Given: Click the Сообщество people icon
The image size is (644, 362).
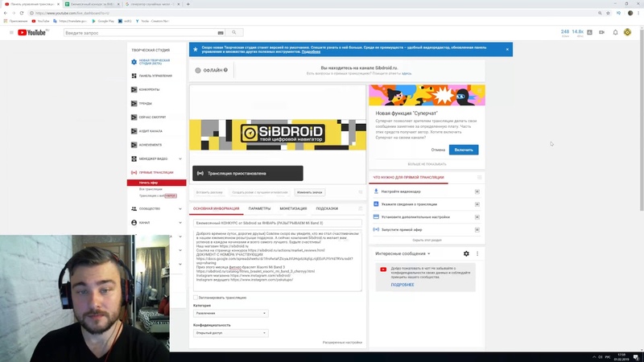Looking at the screenshot, I should (x=134, y=209).
